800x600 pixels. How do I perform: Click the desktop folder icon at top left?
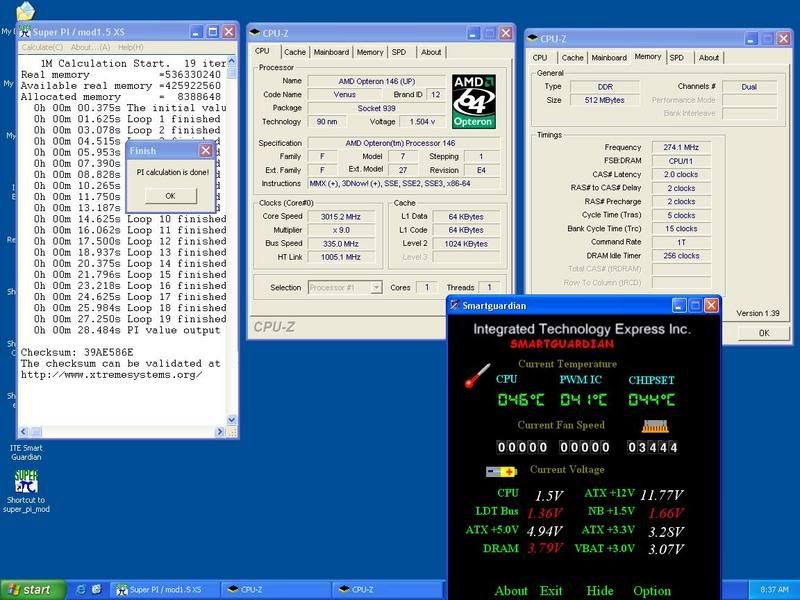pyautogui.click(x=25, y=11)
